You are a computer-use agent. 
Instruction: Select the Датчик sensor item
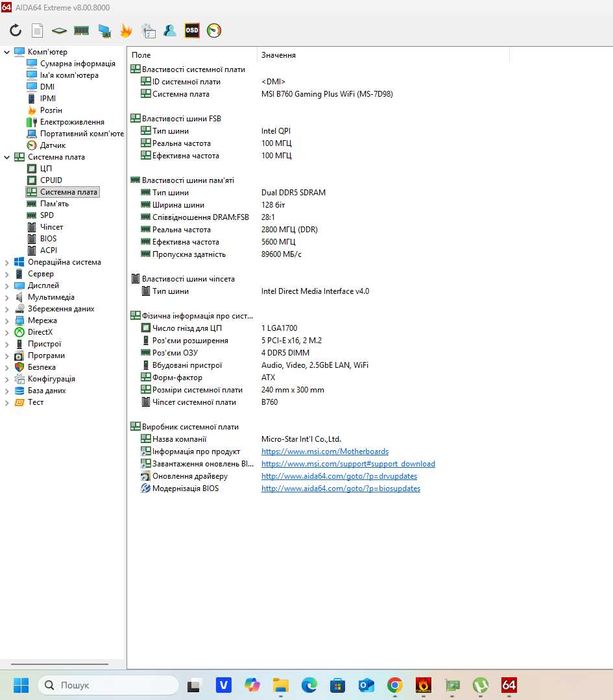[x=53, y=145]
